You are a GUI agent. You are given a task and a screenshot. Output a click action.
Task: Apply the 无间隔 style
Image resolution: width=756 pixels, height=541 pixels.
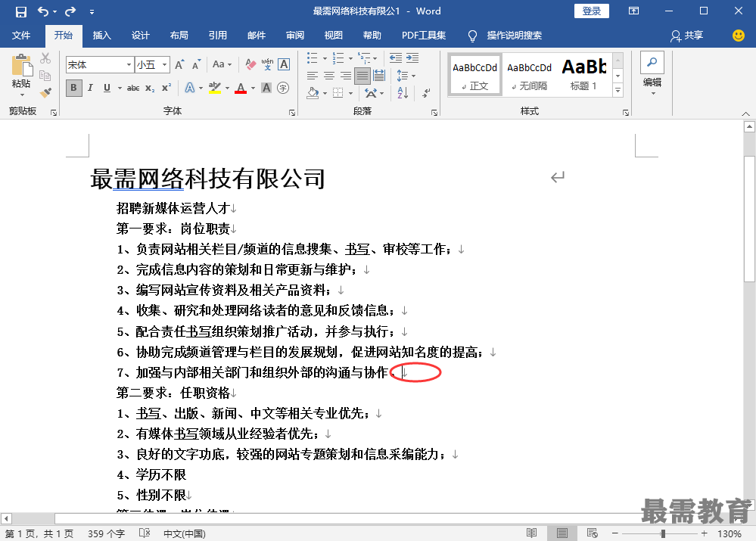point(530,75)
